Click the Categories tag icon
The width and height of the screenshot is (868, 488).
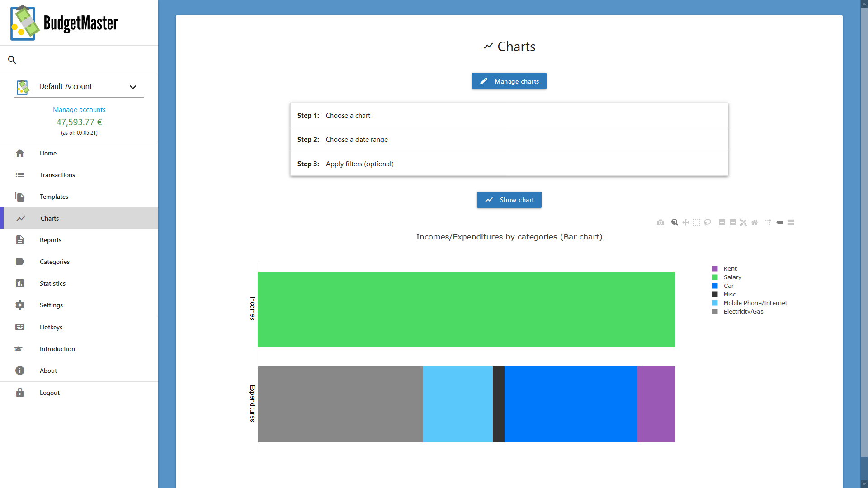(20, 262)
